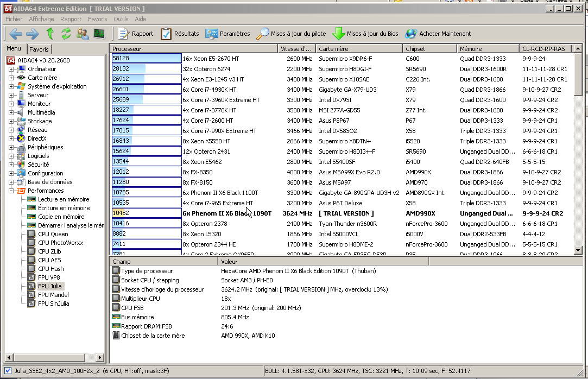
Task: Select Lecture en mémoire benchmark
Action: (x=64, y=199)
